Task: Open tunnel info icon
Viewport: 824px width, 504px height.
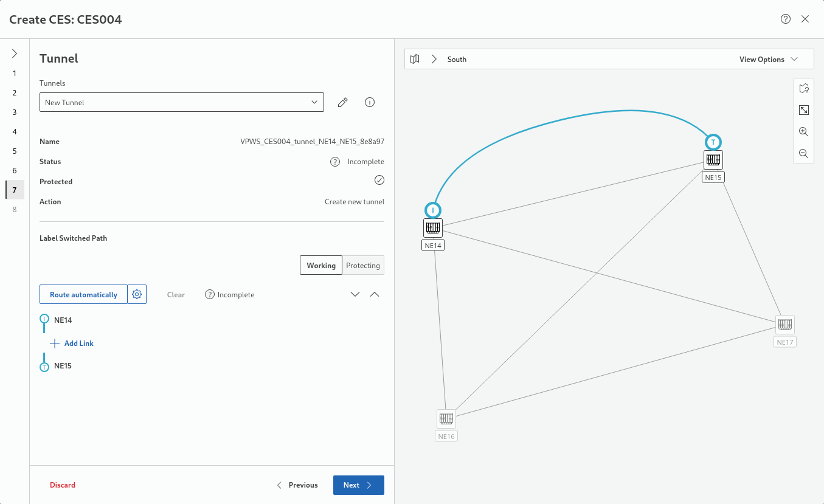Action: pyautogui.click(x=369, y=102)
